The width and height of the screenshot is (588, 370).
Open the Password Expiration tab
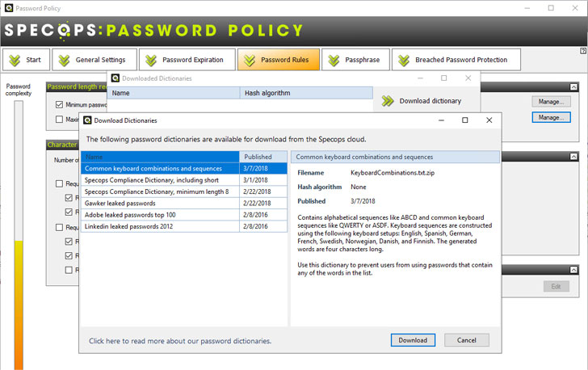tap(187, 60)
